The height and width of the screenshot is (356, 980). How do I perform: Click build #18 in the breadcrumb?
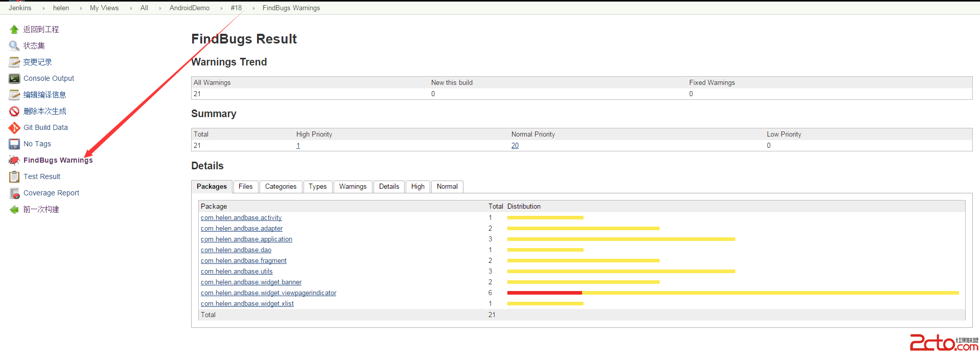[236, 8]
